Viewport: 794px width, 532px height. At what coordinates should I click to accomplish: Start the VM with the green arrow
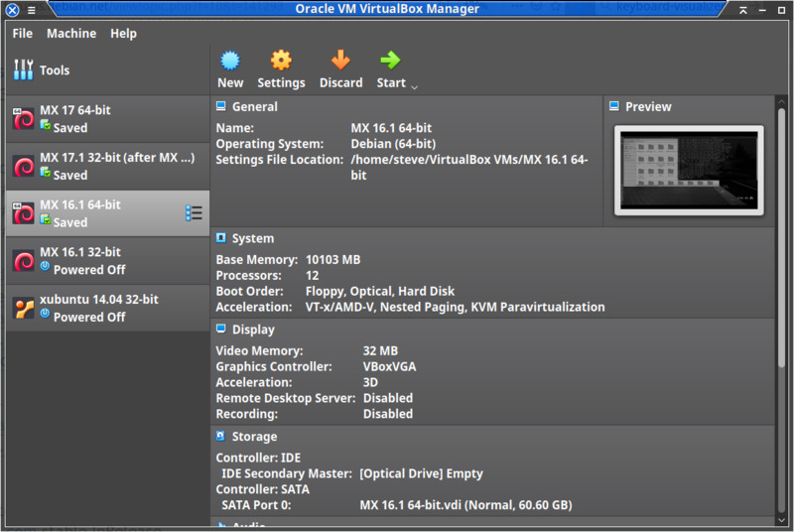coord(390,61)
